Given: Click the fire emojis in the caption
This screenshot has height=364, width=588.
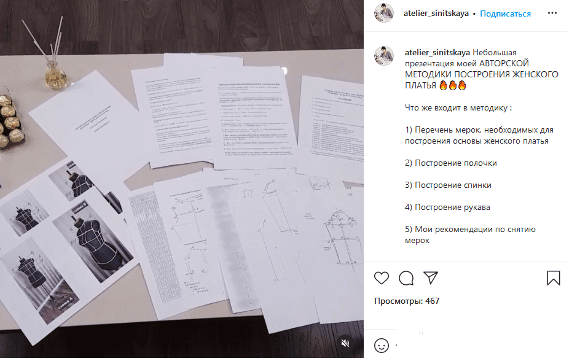Looking at the screenshot, I should 453,86.
